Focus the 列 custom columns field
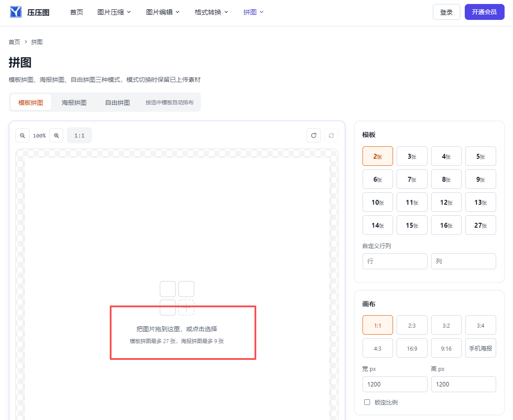Image resolution: width=513 pixels, height=420 pixels. 463,261
